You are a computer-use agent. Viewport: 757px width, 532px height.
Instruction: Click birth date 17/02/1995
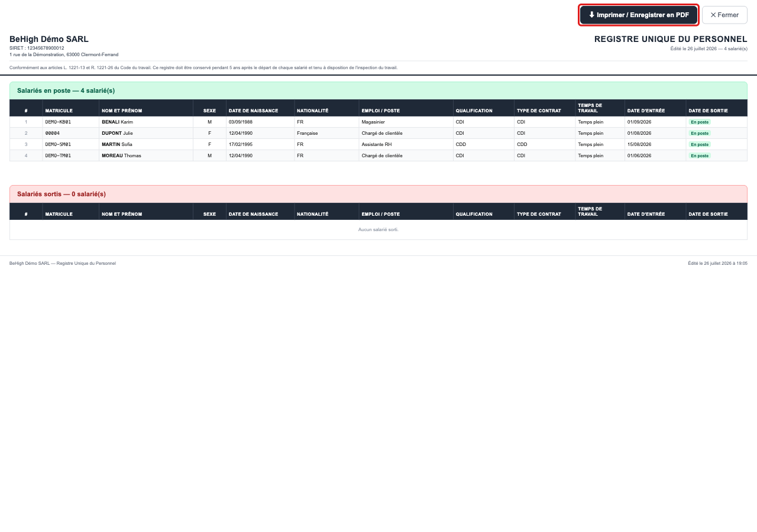coord(241,144)
